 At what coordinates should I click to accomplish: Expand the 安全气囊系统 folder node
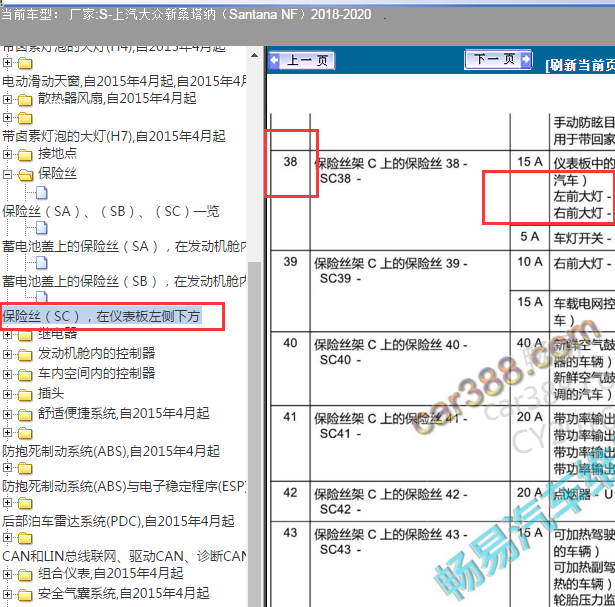(x=7, y=594)
